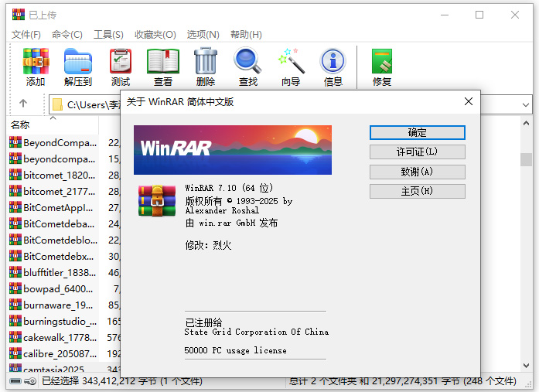The width and height of the screenshot is (539, 392).
Task: Click the Repair (修复) toolbar icon
Action: coord(382,66)
